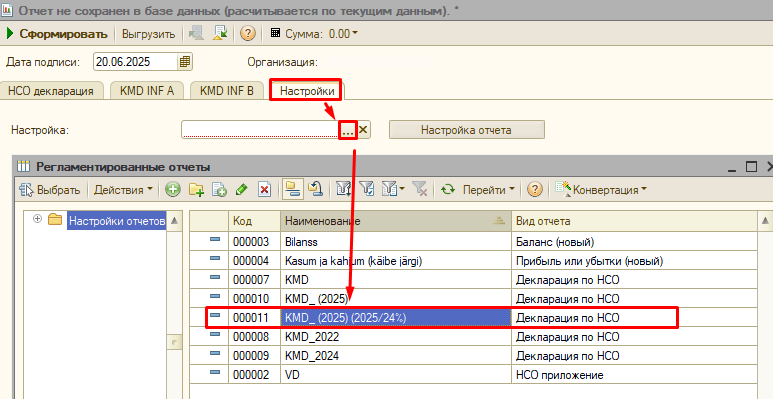The height and width of the screenshot is (399, 773).
Task: Add a new item with green plus icon
Action: 173,190
